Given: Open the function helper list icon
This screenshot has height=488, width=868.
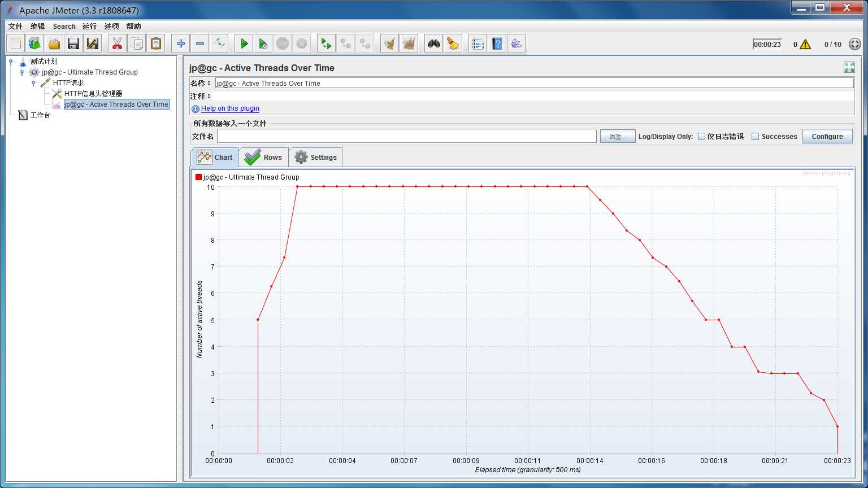Looking at the screenshot, I should [x=478, y=43].
